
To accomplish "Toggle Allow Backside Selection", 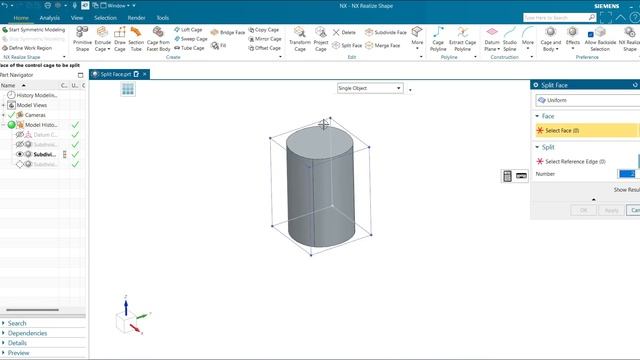I will [x=600, y=39].
